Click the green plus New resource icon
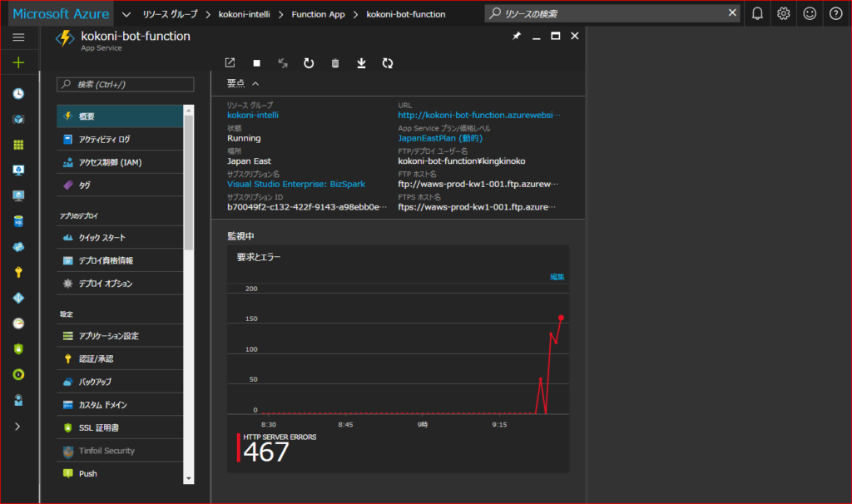Image resolution: width=852 pixels, height=504 pixels. coord(18,62)
